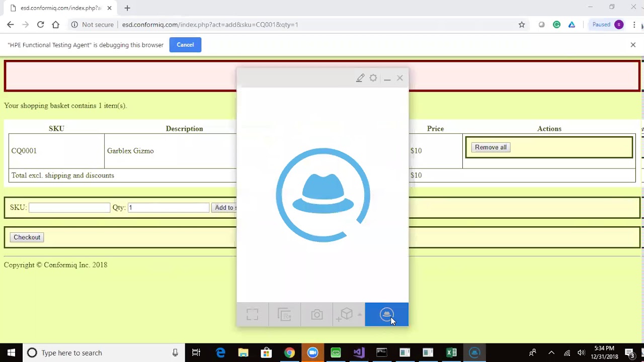Minimize the spy panel window
Screen dimensions: 644x362
(x=387, y=78)
